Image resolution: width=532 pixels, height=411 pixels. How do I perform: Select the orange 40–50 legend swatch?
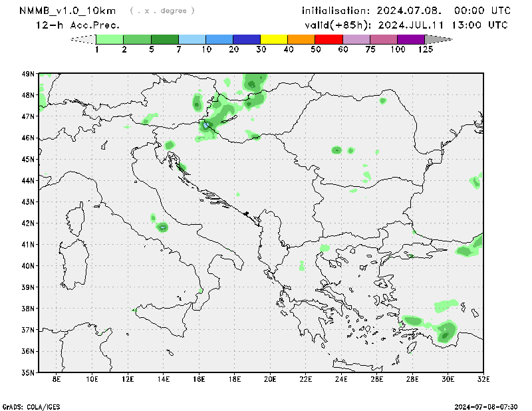pos(301,40)
